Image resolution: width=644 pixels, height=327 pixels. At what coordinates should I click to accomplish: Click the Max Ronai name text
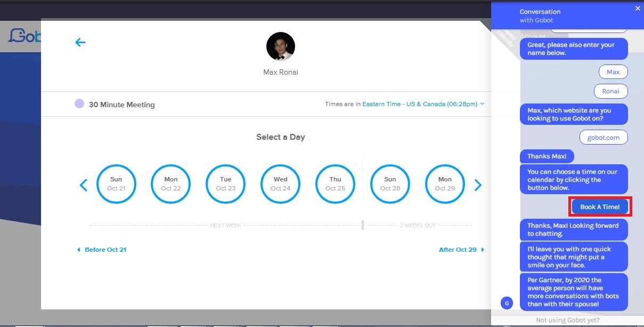pos(281,72)
